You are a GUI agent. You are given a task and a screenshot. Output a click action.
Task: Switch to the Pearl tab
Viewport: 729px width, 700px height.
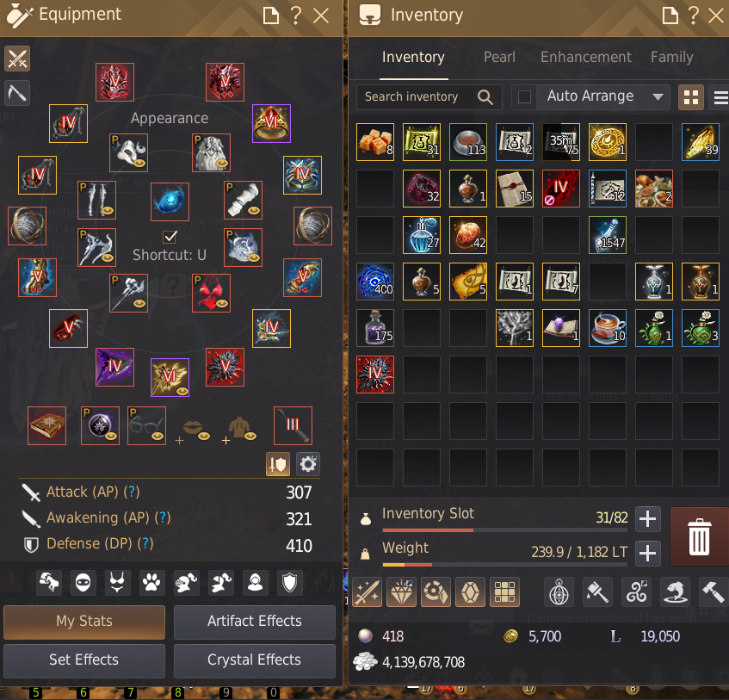pos(499,57)
